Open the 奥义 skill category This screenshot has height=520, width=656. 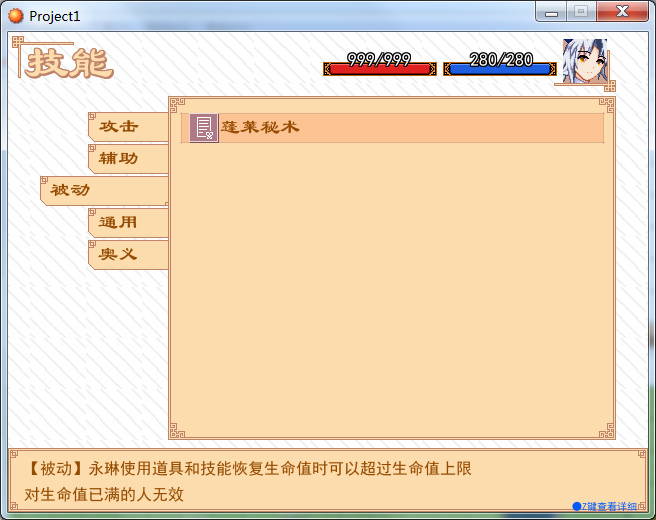(x=128, y=254)
